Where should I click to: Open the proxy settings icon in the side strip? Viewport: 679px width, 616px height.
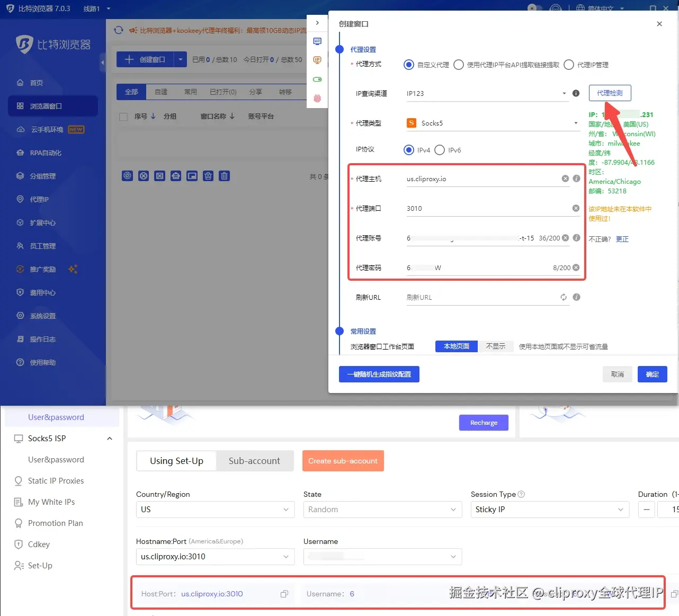317,41
